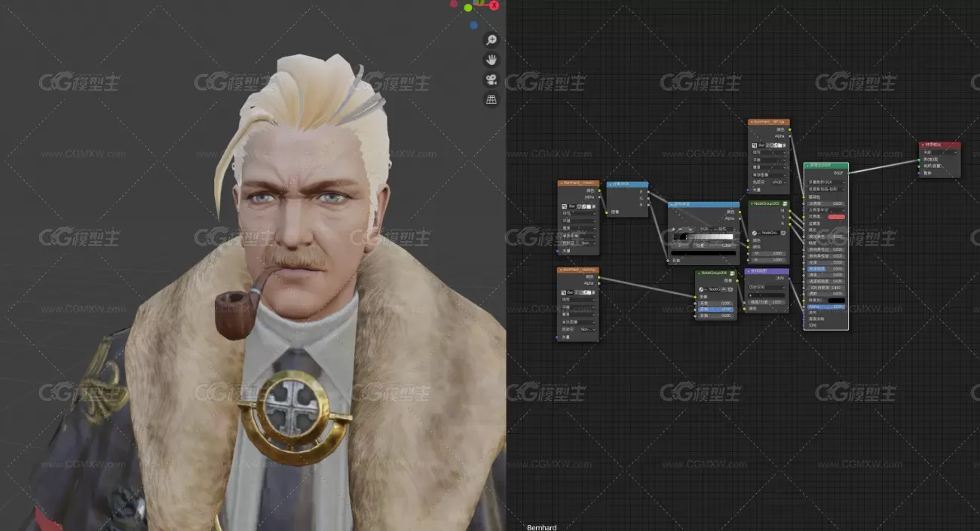Unlink image with X in Bernhard_mask node
Viewport: 980px width, 531px height.
pos(594,206)
